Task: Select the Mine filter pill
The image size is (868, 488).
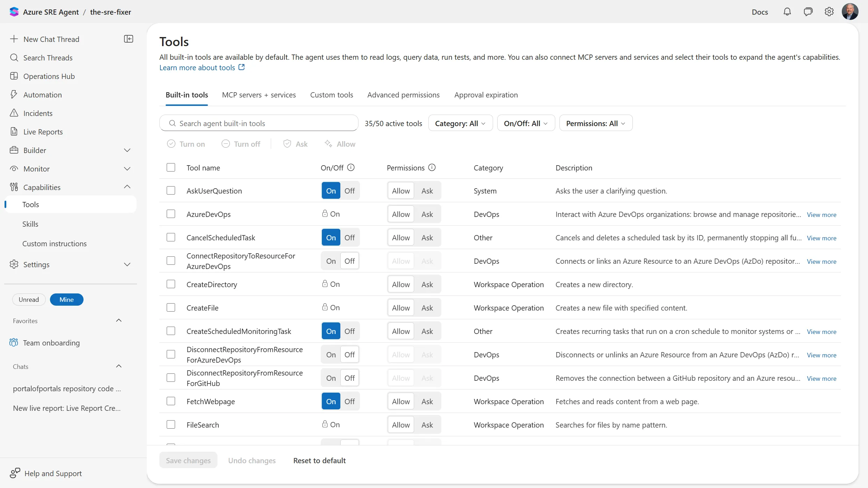Action: point(66,299)
